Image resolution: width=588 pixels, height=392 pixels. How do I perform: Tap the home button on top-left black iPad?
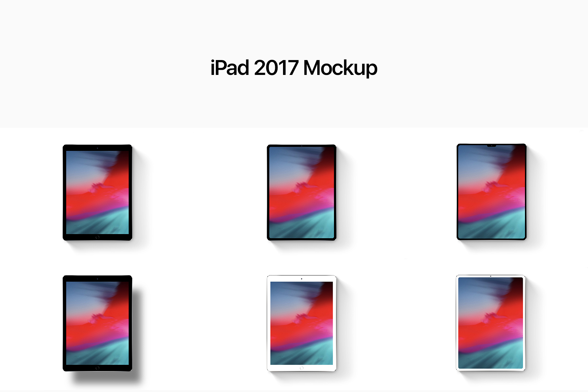(x=97, y=237)
